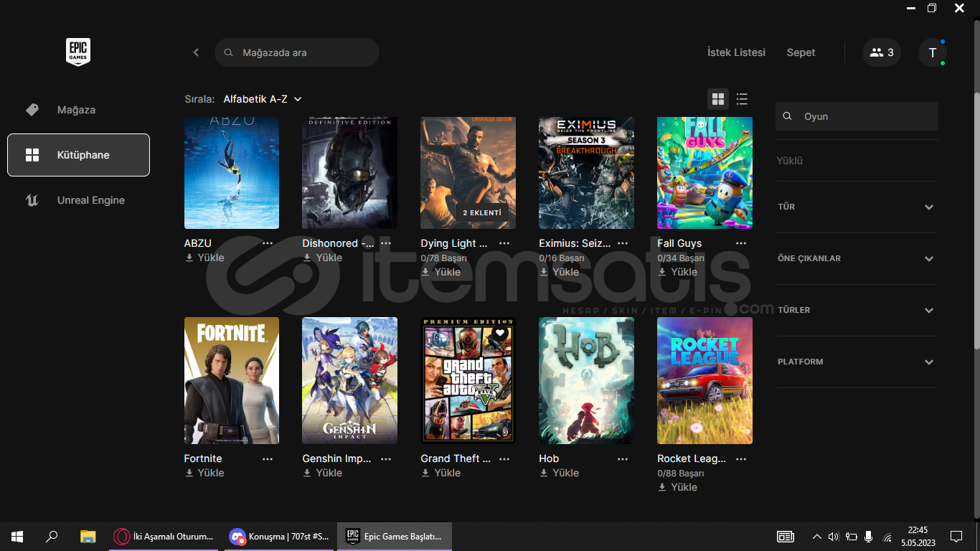Install Genshin Impact with Yükle

coord(323,473)
